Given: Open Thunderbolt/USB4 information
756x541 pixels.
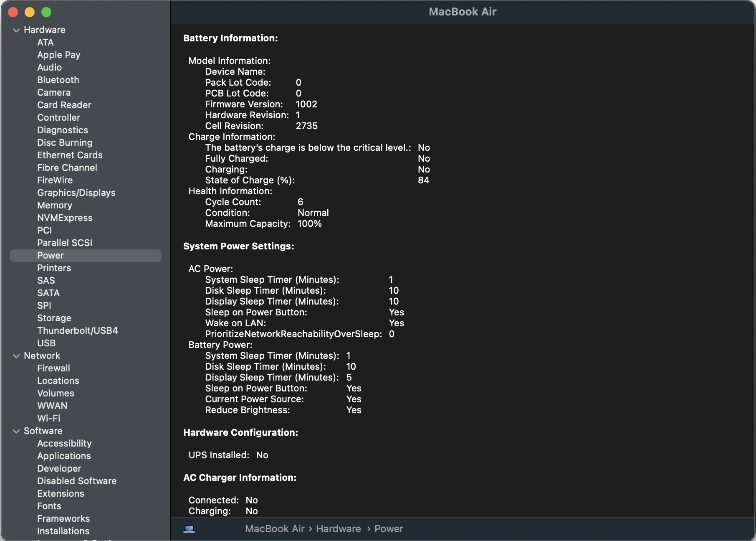Looking at the screenshot, I should click(x=77, y=330).
